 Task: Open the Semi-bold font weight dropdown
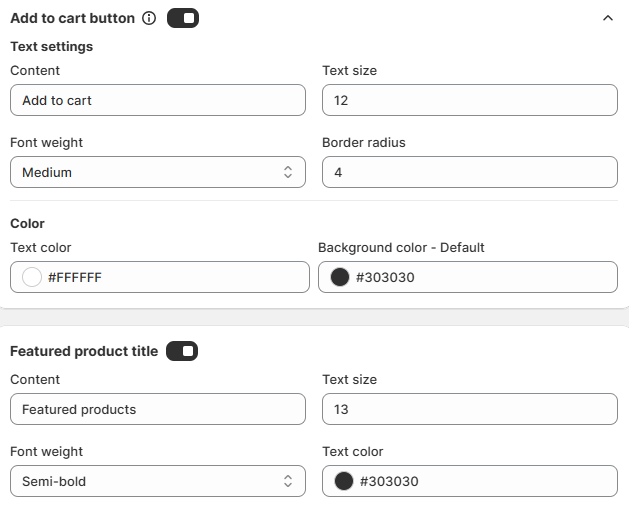tap(158, 481)
